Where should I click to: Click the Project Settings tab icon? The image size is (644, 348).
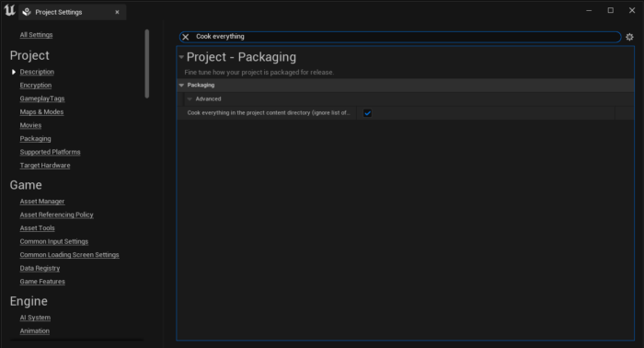click(x=27, y=12)
